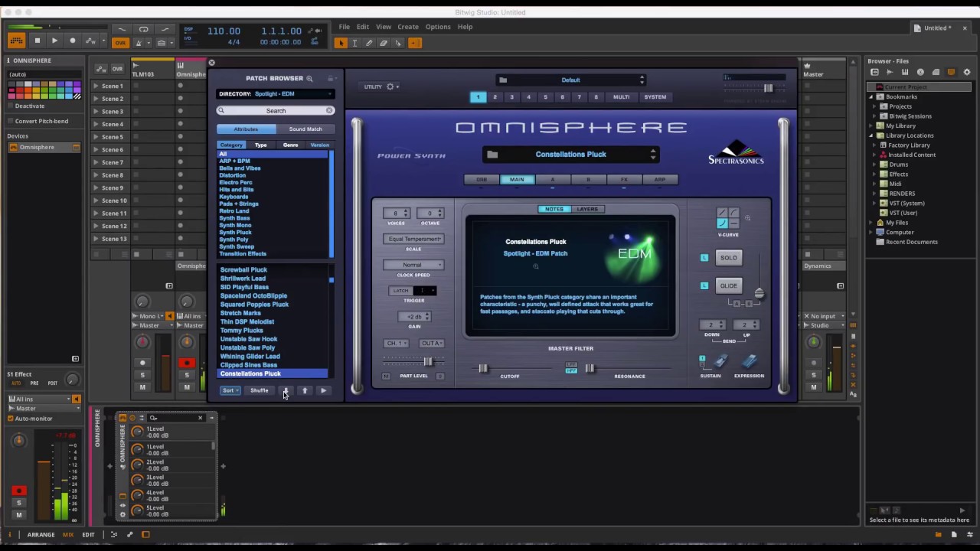Switch to the Attributes tab
Image resolution: width=980 pixels, height=551 pixels.
pos(246,129)
